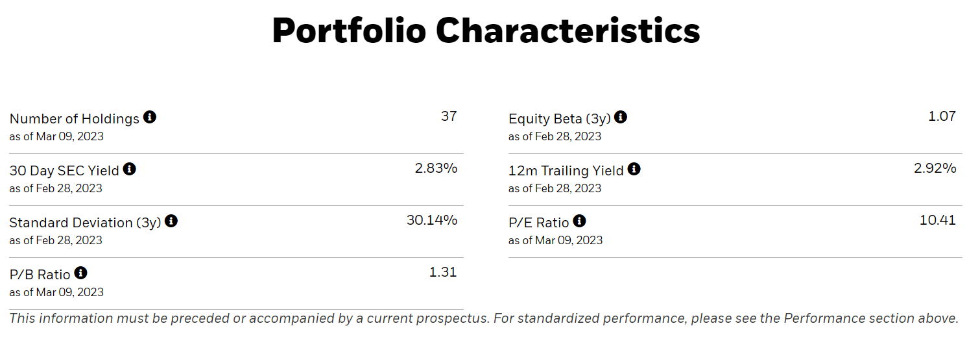Open the 30 Day SEC Yield info icon
980x352 pixels.
coord(130,170)
